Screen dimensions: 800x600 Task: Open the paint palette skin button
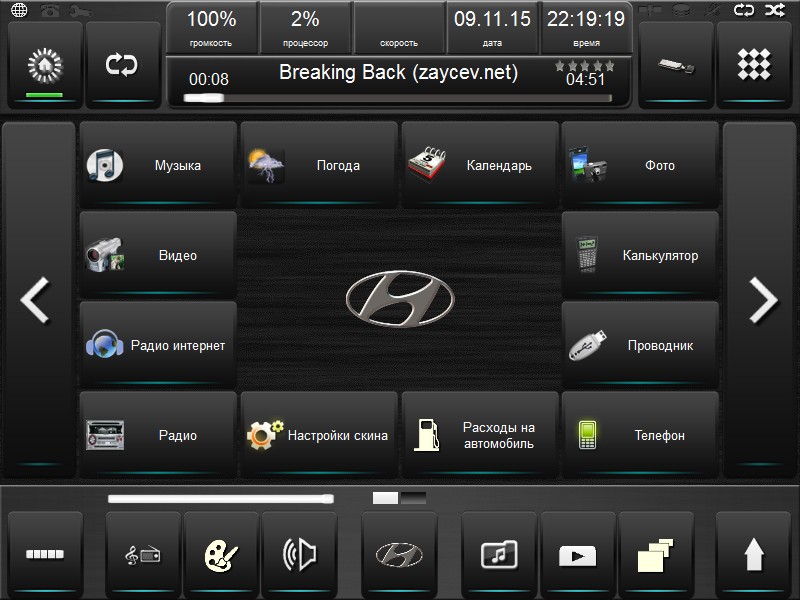click(221, 554)
